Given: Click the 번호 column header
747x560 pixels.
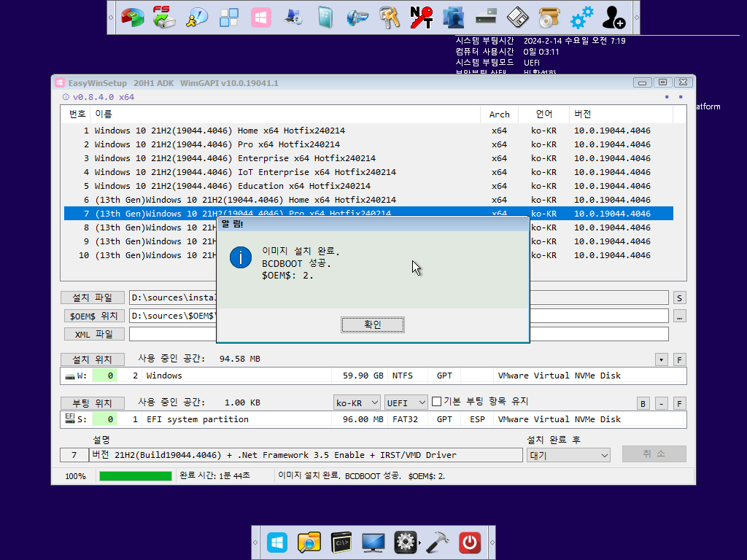Looking at the screenshot, I should pos(76,114).
